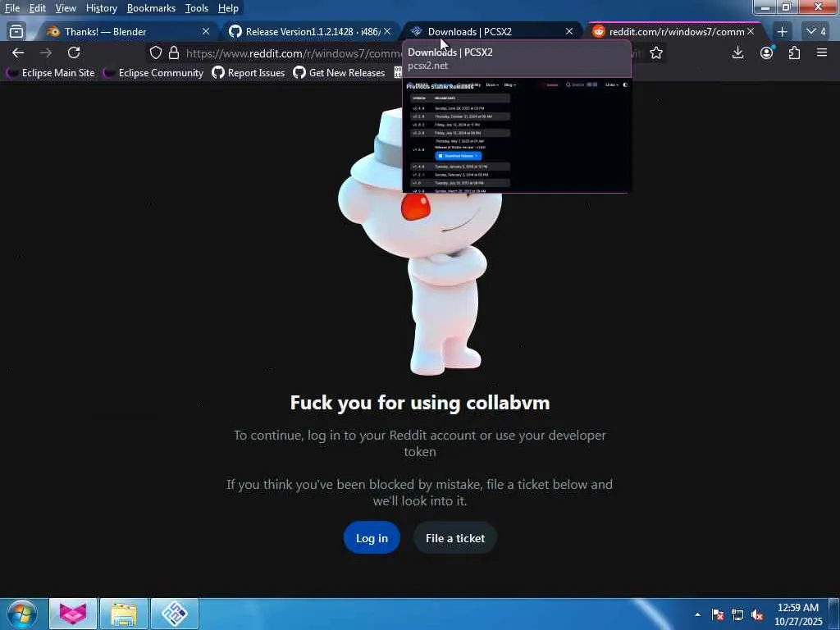The height and width of the screenshot is (630, 840).
Task: Close the Thanks! — Blender tab
Action: click(206, 32)
